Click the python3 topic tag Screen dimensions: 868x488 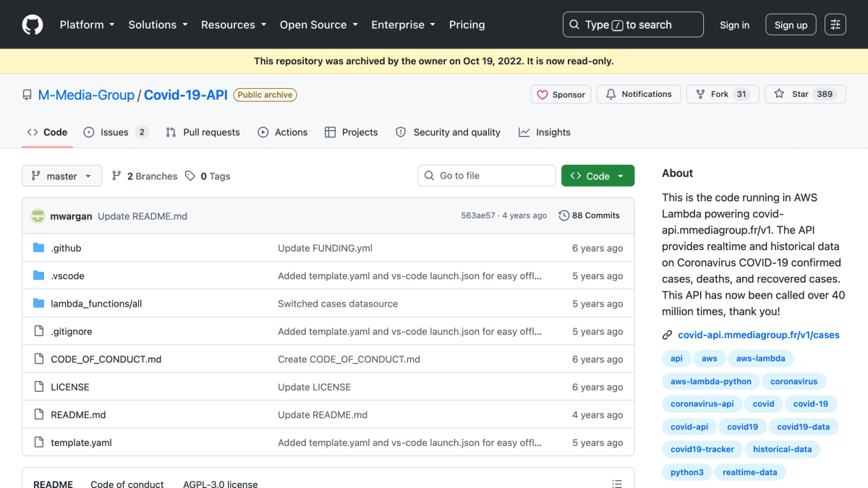pos(686,472)
